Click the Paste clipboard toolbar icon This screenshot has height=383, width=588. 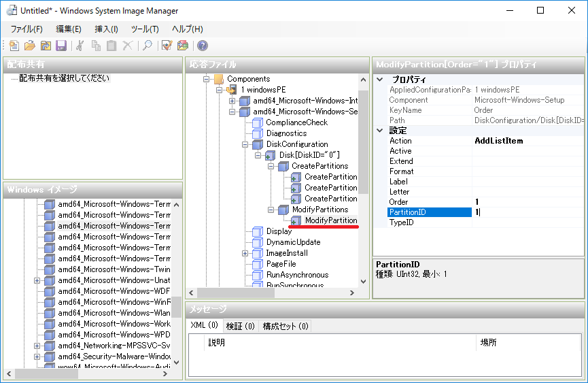pos(111,46)
